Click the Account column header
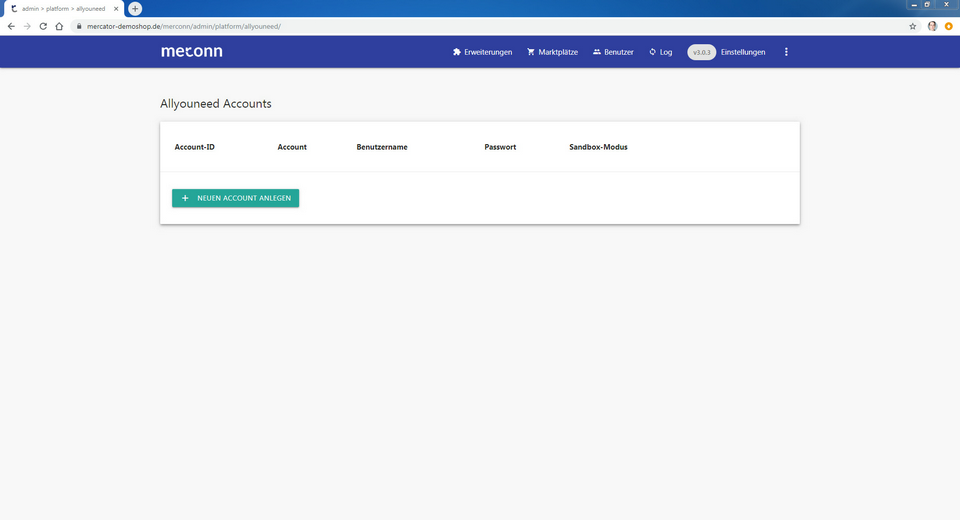The image size is (960, 520). tap(292, 147)
